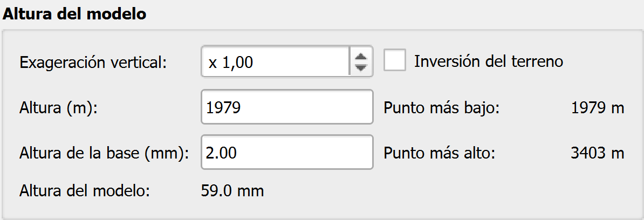
Task: Click the Altura de la base (mm) label
Action: pyautogui.click(x=104, y=153)
